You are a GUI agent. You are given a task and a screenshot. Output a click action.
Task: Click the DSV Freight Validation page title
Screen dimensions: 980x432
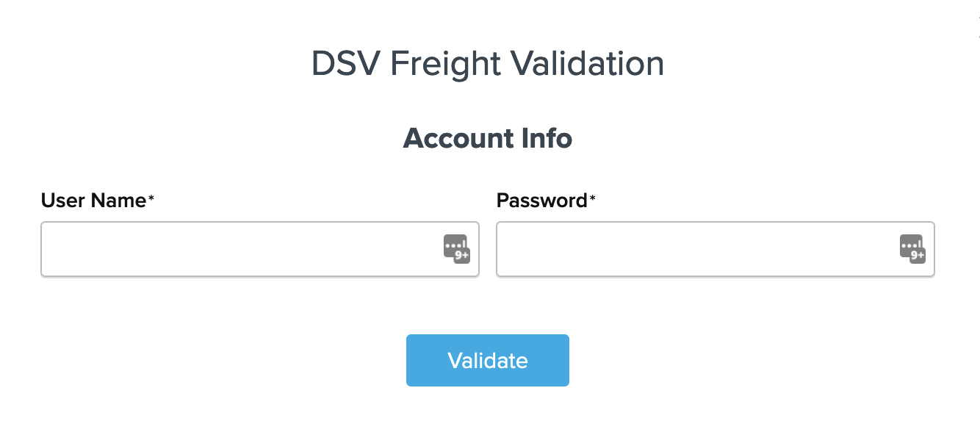pyautogui.click(x=488, y=64)
